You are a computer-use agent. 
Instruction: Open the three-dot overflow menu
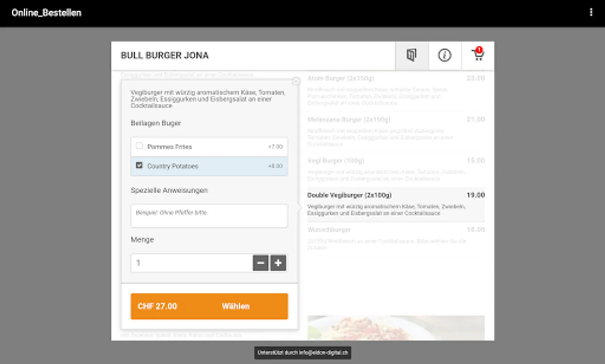pos(591,13)
